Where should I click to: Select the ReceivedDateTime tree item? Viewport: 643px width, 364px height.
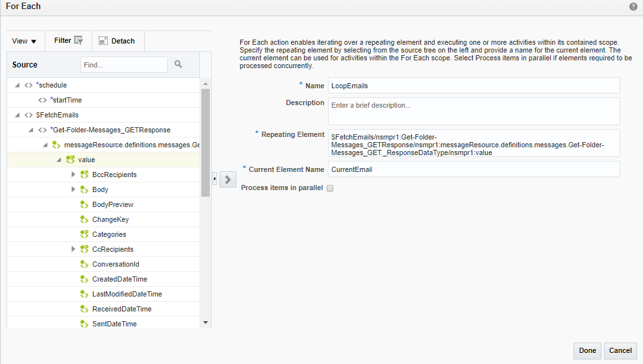tap(121, 309)
